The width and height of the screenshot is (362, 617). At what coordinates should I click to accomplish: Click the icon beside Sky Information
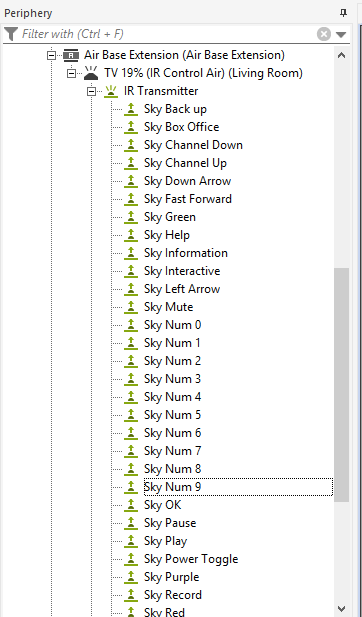pos(131,253)
